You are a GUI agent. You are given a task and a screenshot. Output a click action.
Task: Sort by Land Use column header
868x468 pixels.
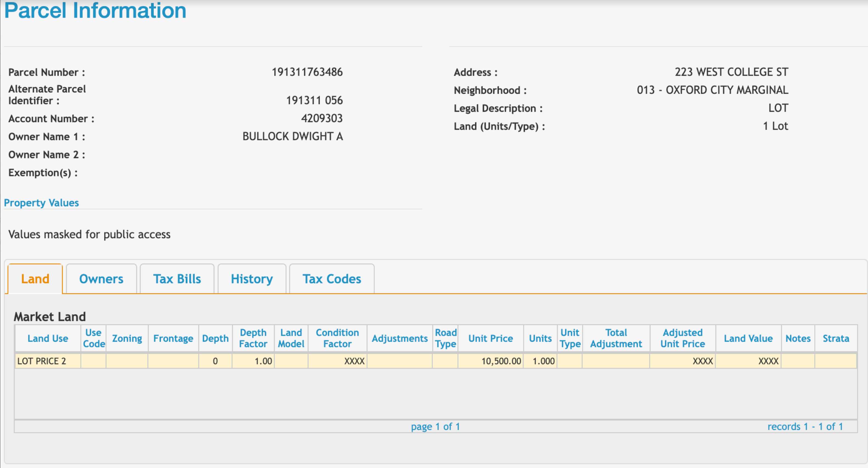[x=48, y=338]
